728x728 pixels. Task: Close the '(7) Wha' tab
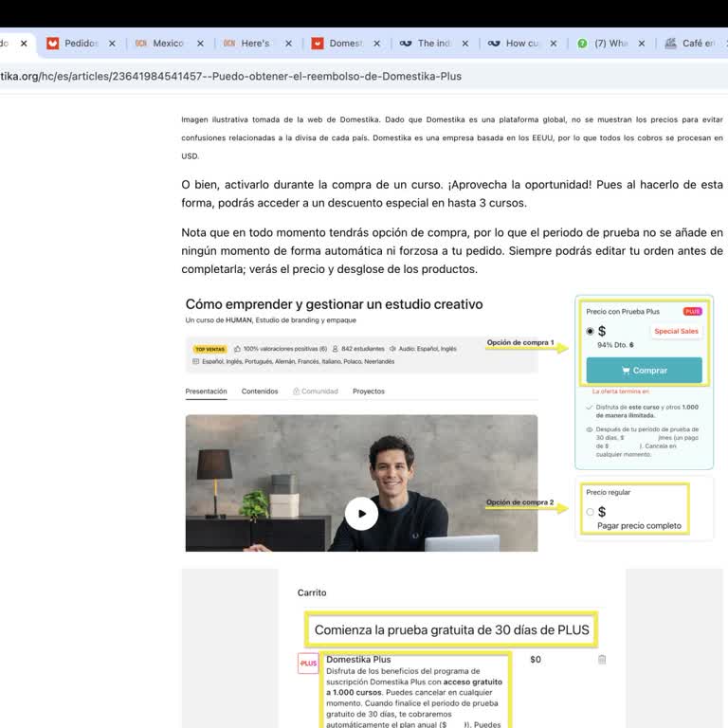click(641, 44)
